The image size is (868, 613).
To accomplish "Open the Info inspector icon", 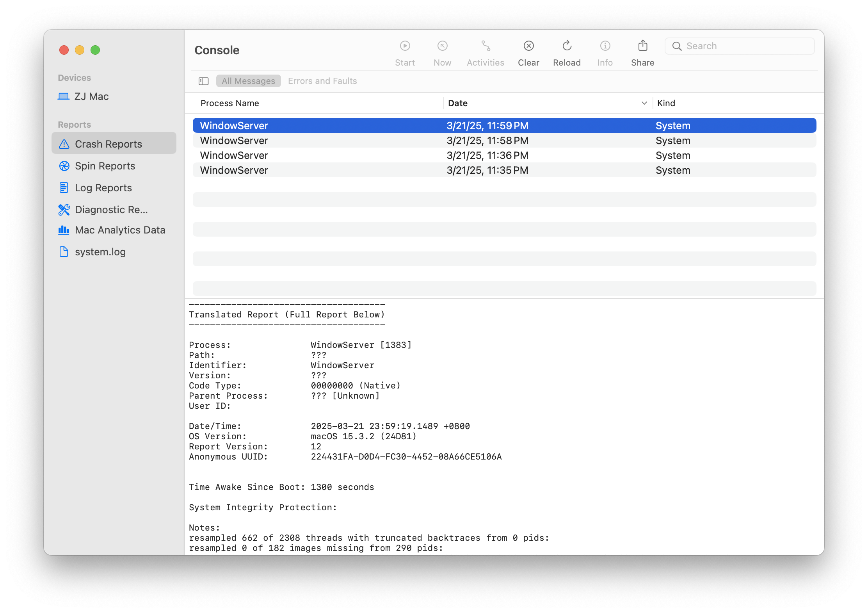I will [x=605, y=46].
